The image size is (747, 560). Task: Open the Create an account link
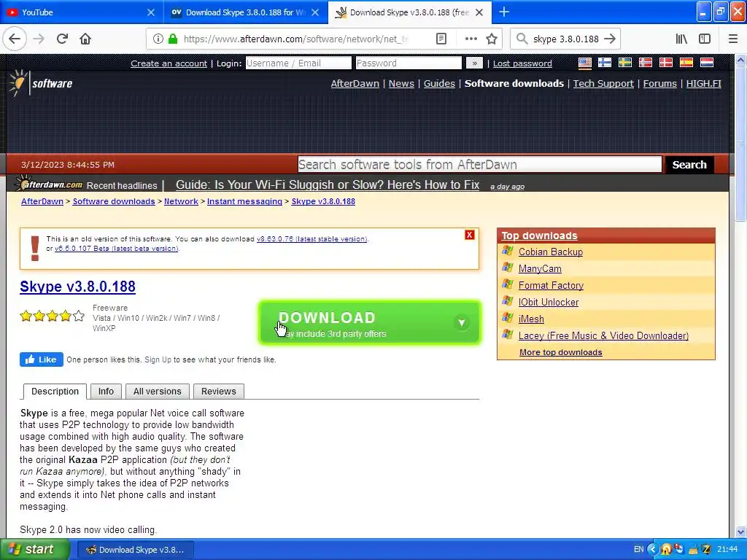[x=169, y=63]
